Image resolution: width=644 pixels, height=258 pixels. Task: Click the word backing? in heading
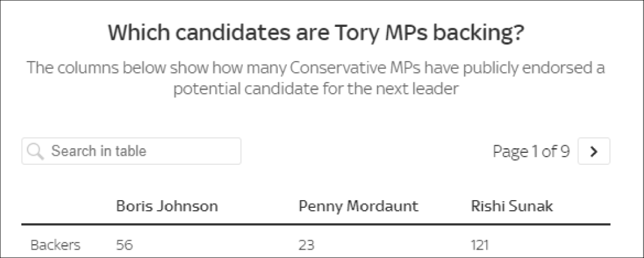[479, 33]
